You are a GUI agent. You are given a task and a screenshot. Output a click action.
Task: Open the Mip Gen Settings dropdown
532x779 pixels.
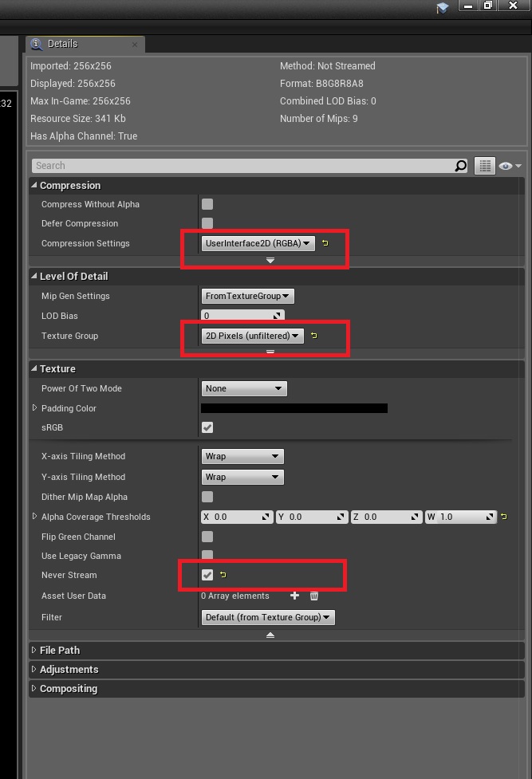pos(248,296)
